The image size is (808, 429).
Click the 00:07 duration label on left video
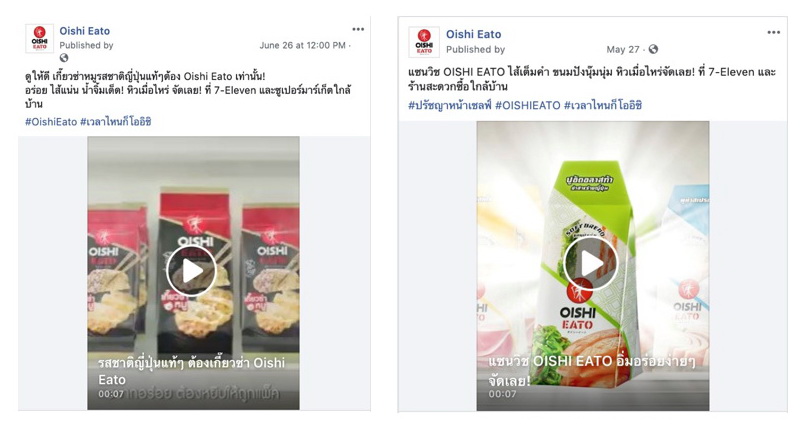pyautogui.click(x=111, y=394)
